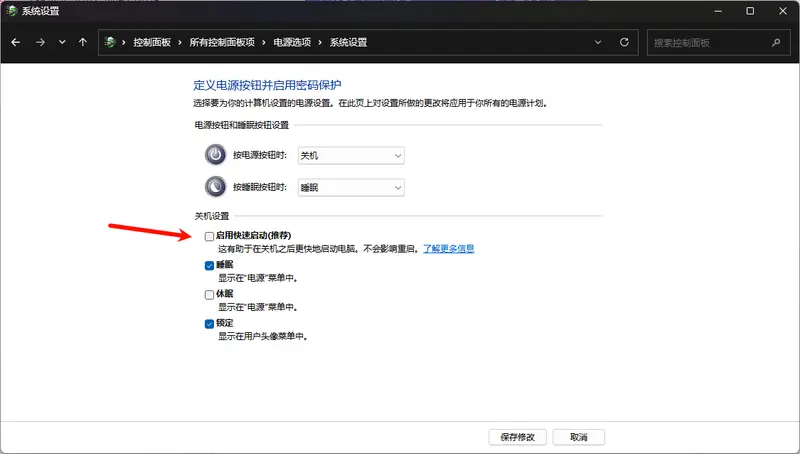Click the sleep button moon icon

point(215,187)
